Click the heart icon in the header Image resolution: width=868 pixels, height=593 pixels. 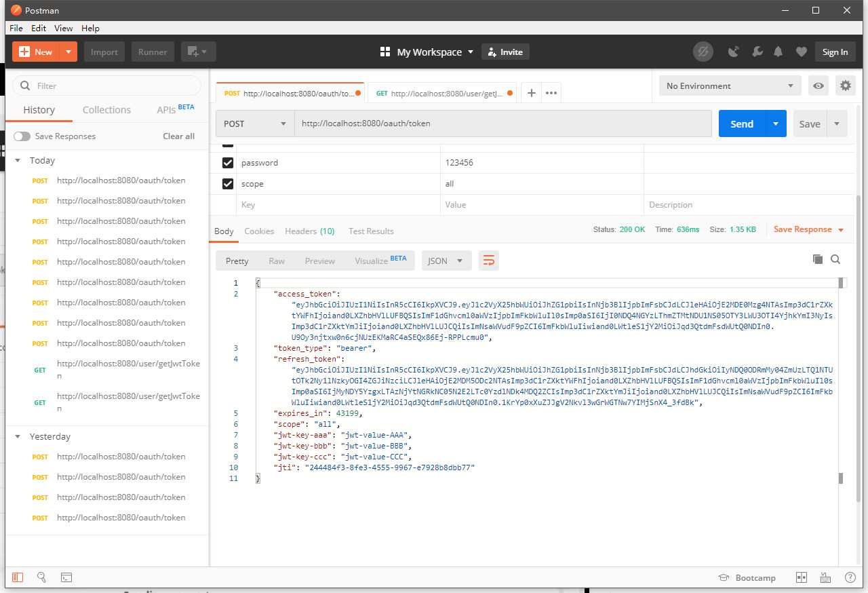pos(801,52)
